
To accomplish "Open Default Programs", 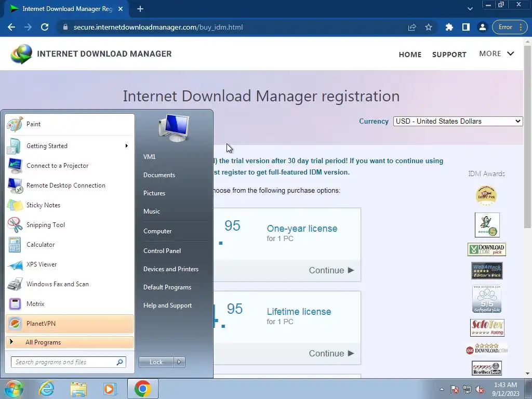I will [167, 287].
